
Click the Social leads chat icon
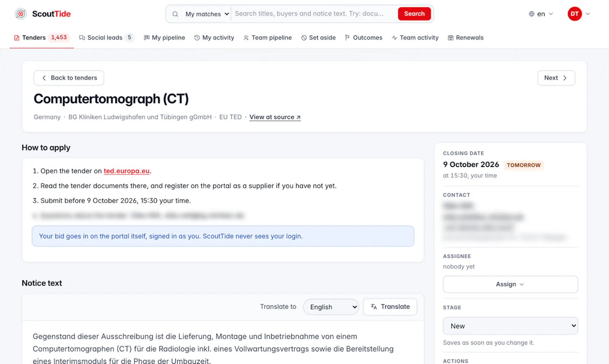[82, 38]
